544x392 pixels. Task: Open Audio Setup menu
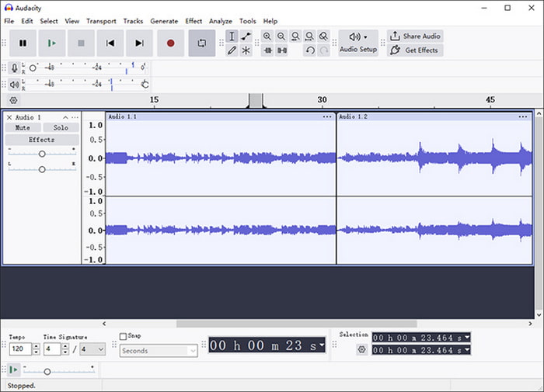358,43
